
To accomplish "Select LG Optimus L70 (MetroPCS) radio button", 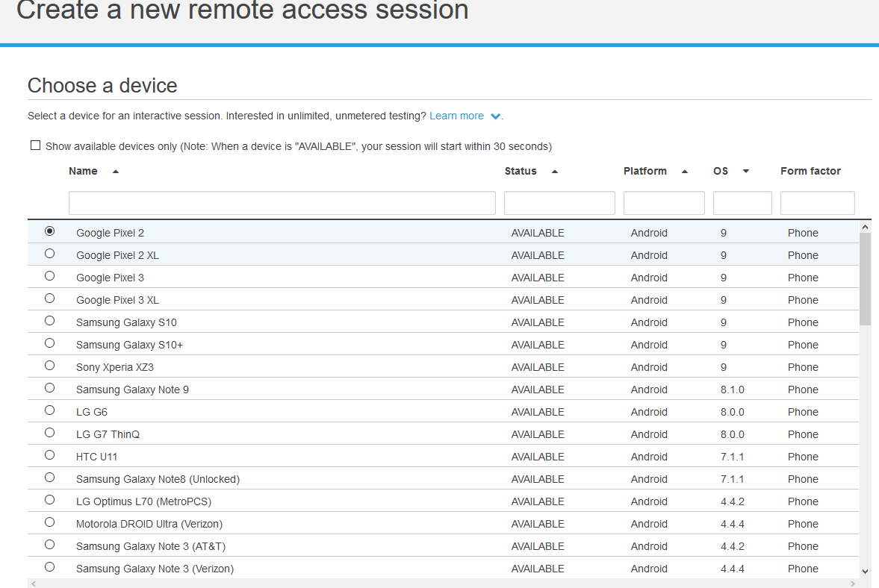I will pos(50,500).
